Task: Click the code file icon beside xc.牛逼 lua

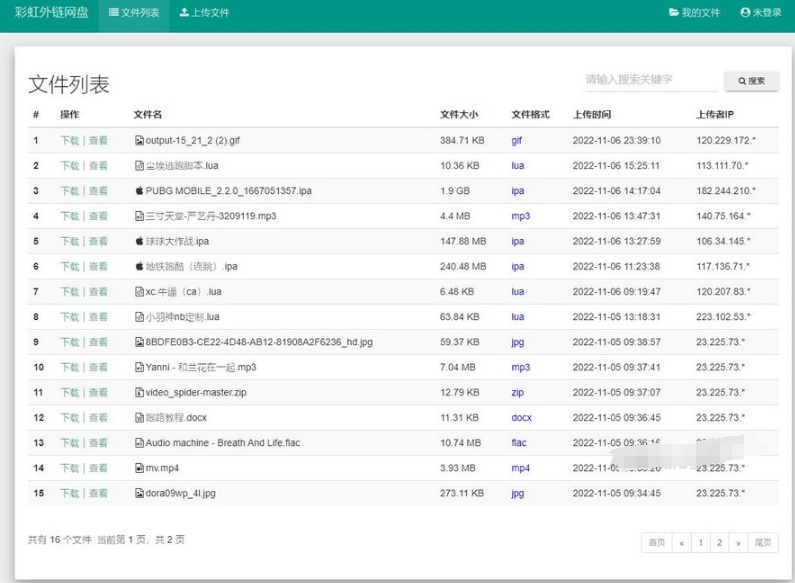Action: [x=139, y=292]
